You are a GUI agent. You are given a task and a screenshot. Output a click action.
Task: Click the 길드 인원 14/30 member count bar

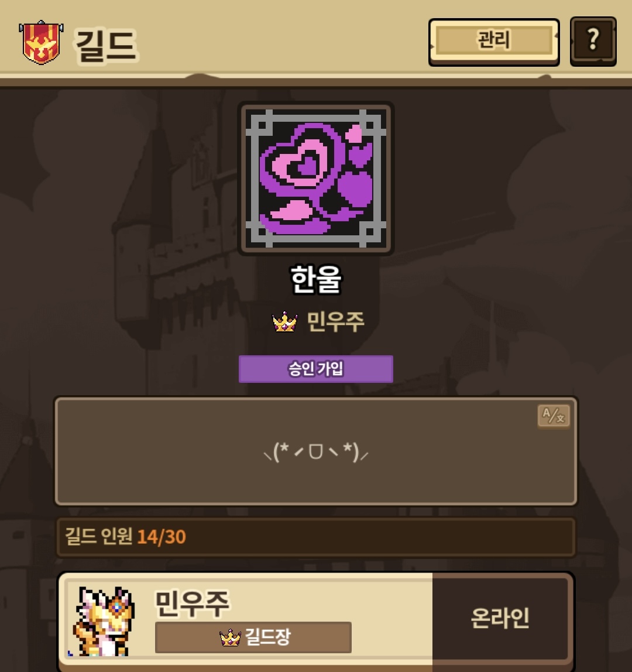[316, 537]
